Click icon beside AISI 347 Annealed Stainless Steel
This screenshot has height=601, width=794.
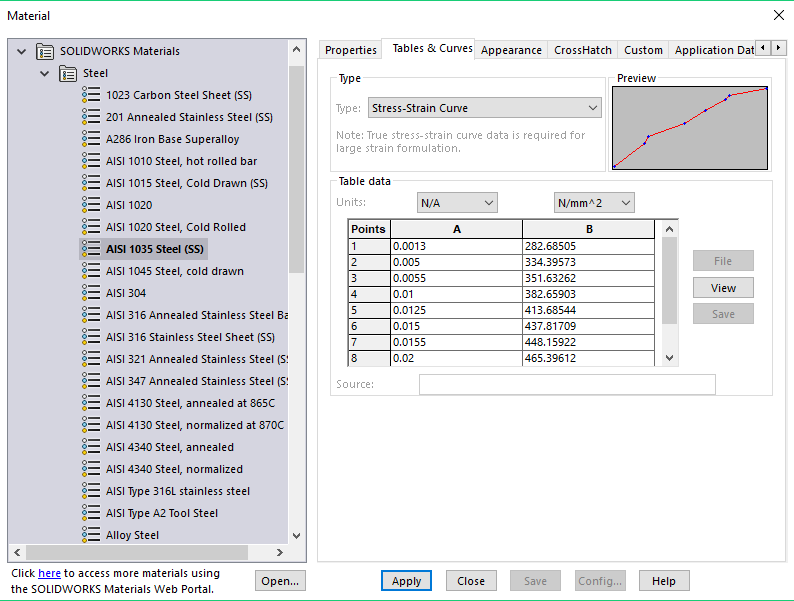click(x=91, y=381)
